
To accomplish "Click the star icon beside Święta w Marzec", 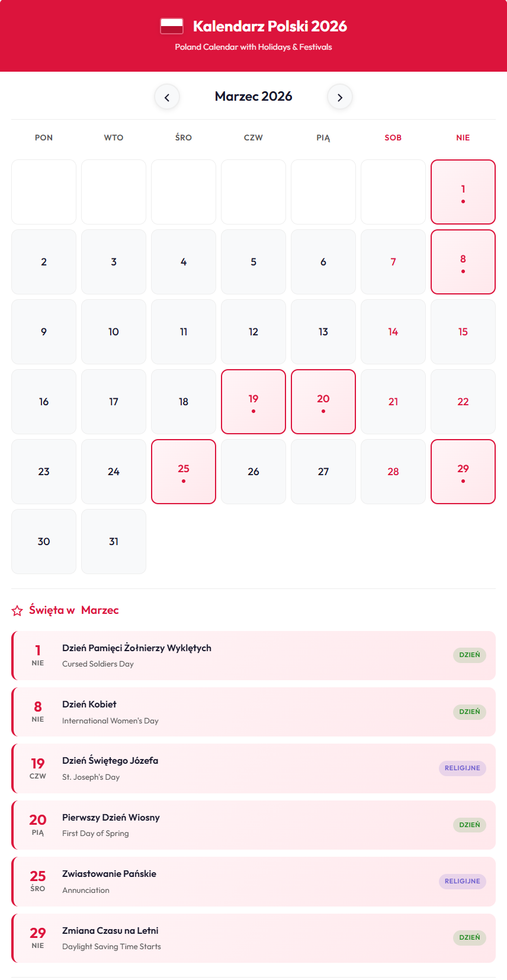I will (x=18, y=610).
